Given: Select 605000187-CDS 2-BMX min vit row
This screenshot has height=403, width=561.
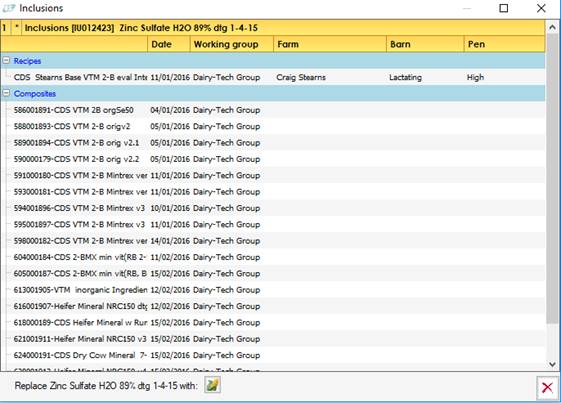Looking at the screenshot, I should (274, 273).
